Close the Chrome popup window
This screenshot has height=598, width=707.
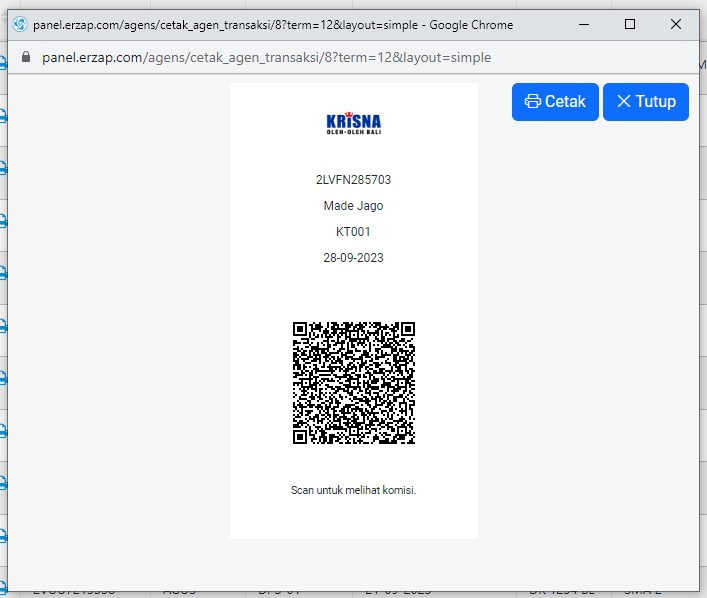click(676, 24)
